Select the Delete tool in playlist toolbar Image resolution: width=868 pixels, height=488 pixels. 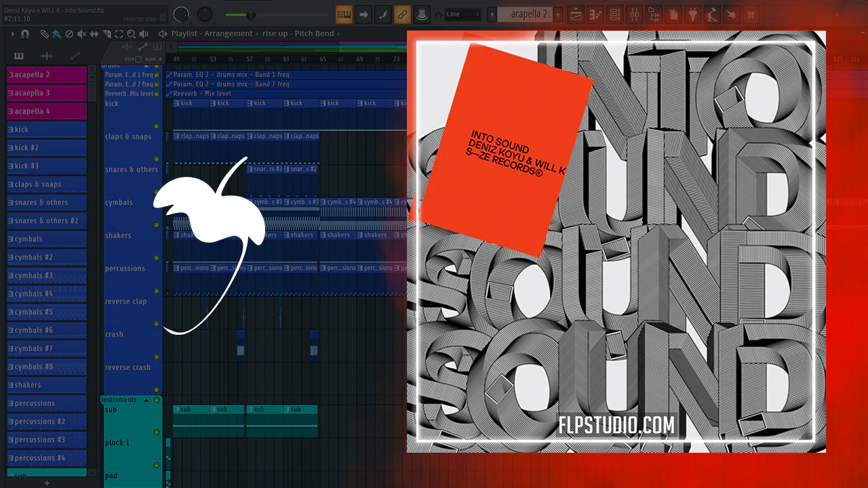69,33
